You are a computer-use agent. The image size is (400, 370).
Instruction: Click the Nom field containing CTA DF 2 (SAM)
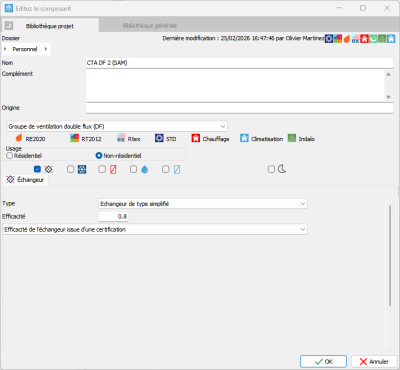click(239, 63)
